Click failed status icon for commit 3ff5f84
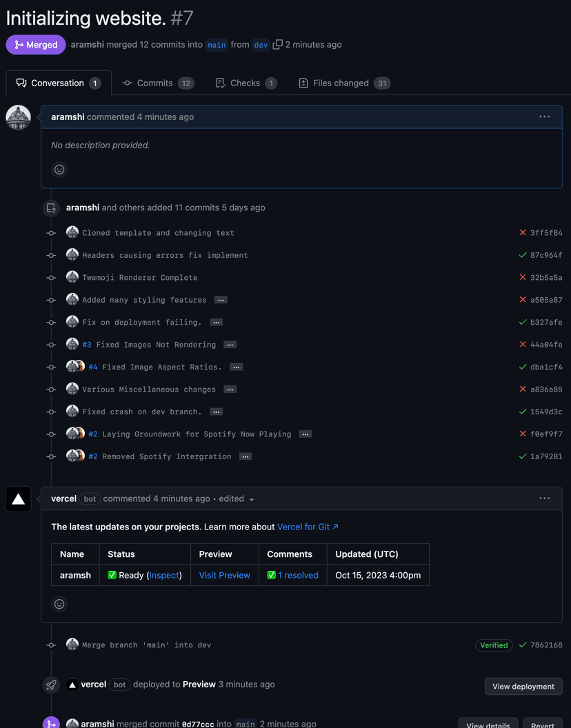The height and width of the screenshot is (728, 571). click(523, 233)
